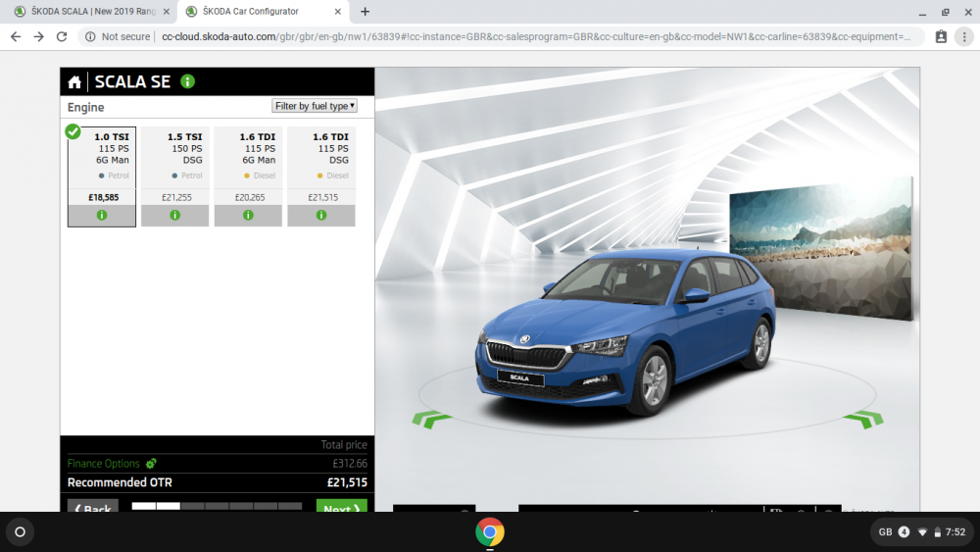Open Finance Options link
980x552 pixels.
(104, 463)
